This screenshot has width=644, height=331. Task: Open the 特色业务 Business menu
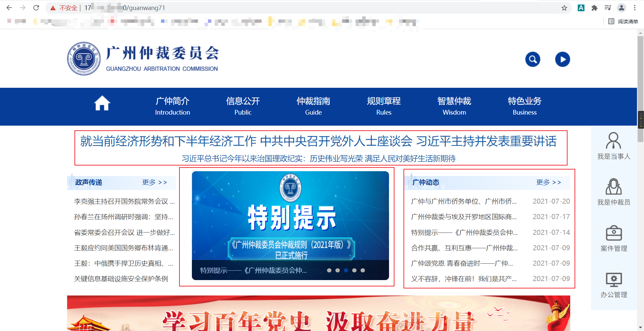pos(525,106)
